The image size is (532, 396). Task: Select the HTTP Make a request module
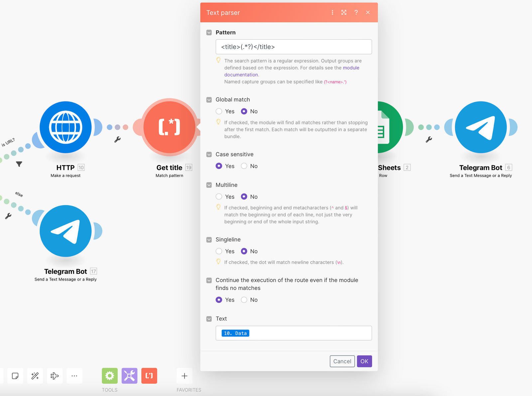66,127
